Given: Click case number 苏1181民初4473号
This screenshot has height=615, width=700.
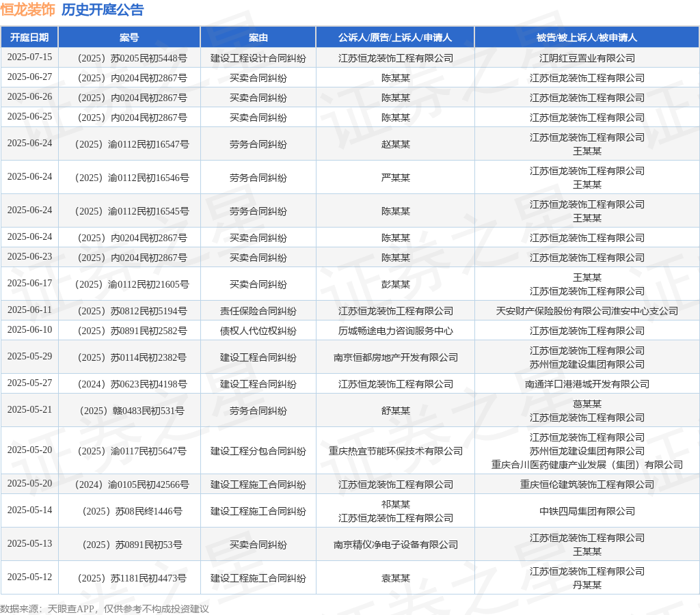Looking at the screenshot, I should [132, 578].
